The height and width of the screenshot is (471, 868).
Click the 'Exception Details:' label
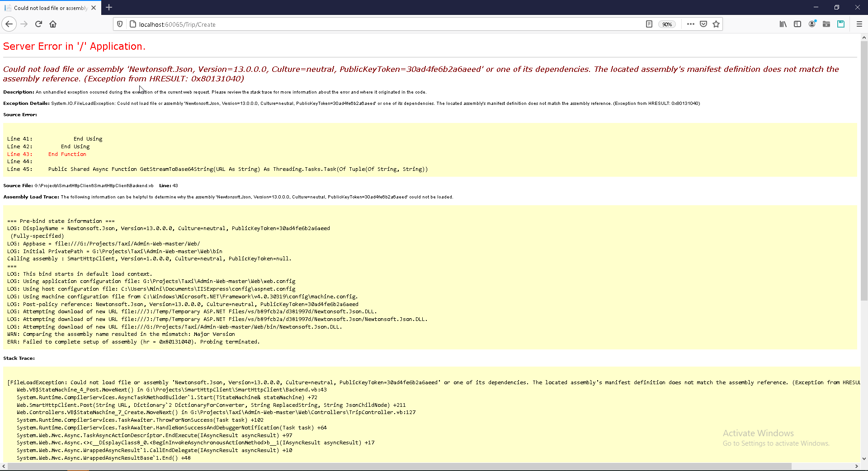click(26, 104)
